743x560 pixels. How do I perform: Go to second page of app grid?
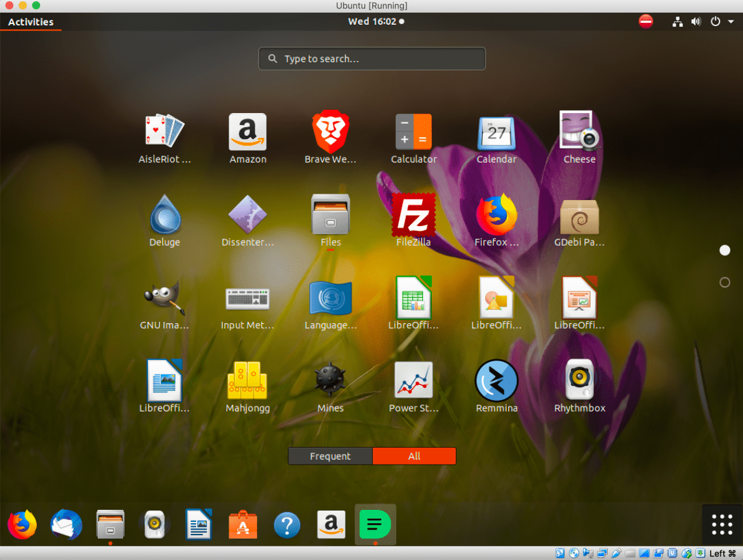(725, 283)
